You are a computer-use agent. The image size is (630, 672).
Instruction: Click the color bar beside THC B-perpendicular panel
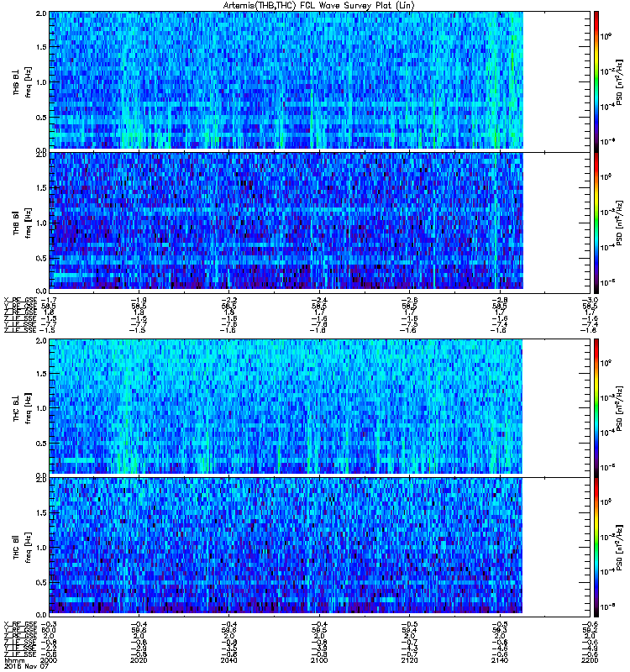click(596, 407)
